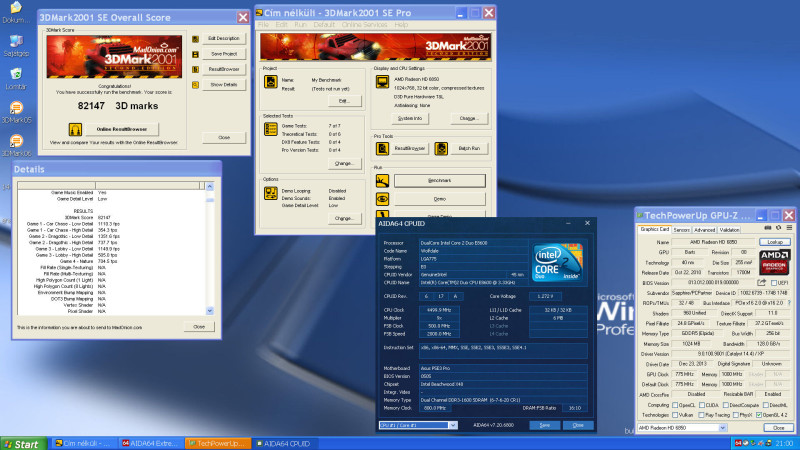Click the icon left of Benchmark button
The width and height of the screenshot is (800, 450).
point(382,181)
